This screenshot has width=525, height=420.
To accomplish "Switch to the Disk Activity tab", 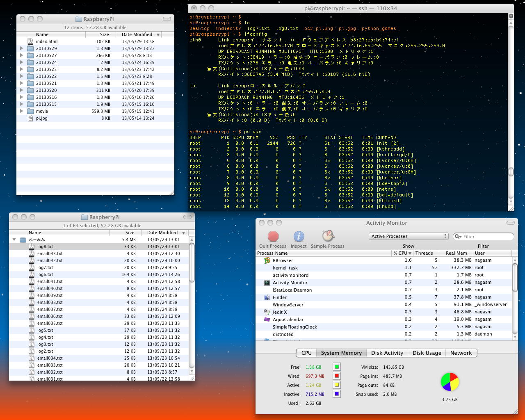I will (387, 353).
